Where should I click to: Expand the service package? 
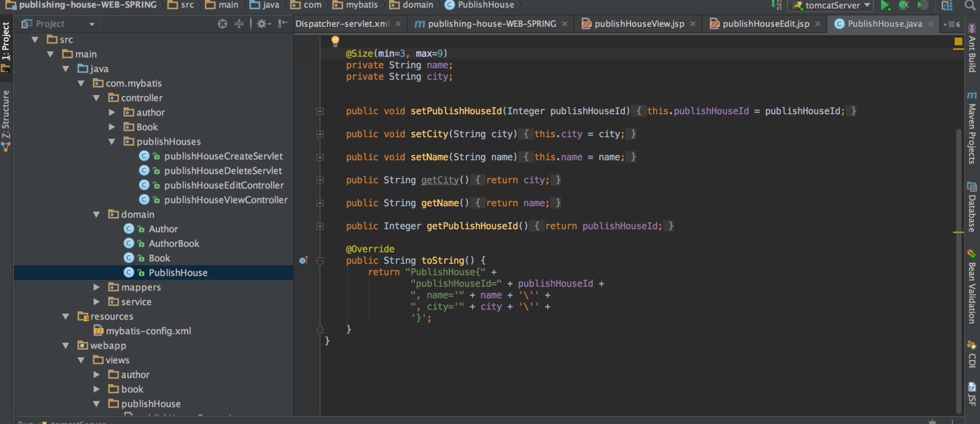(96, 302)
